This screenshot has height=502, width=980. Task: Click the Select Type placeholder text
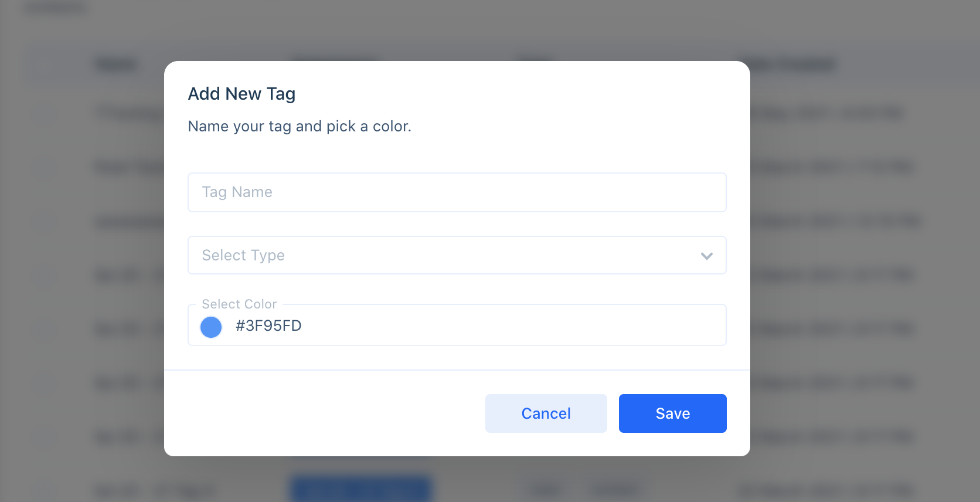pos(243,255)
